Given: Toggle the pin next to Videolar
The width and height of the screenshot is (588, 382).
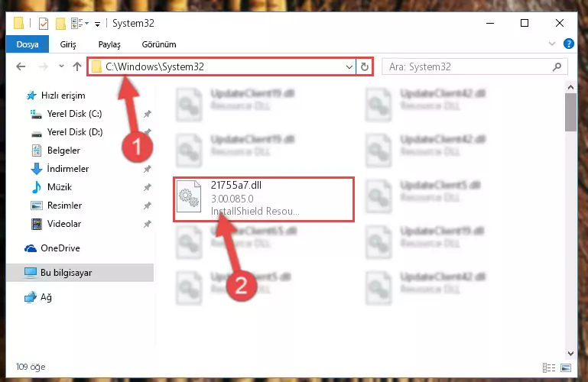Looking at the screenshot, I should 148,224.
